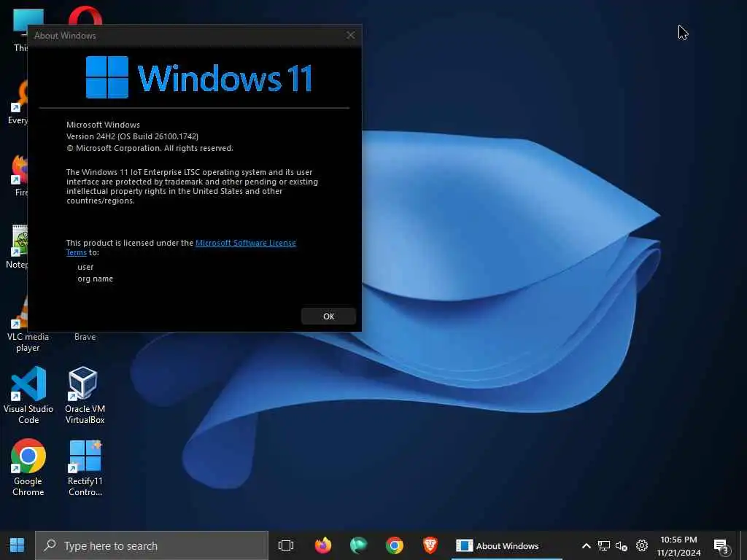Open Task View on the taskbar

coord(286,545)
